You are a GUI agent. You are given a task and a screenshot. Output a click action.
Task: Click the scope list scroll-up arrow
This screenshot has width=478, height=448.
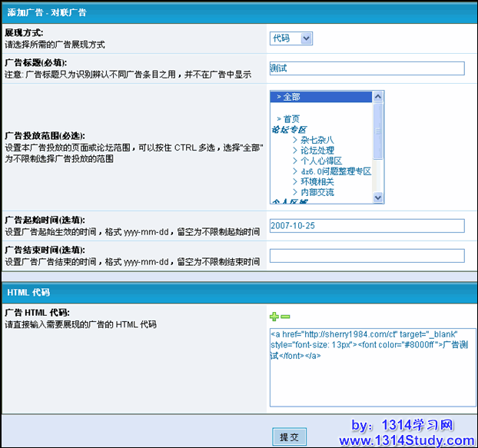tap(378, 97)
